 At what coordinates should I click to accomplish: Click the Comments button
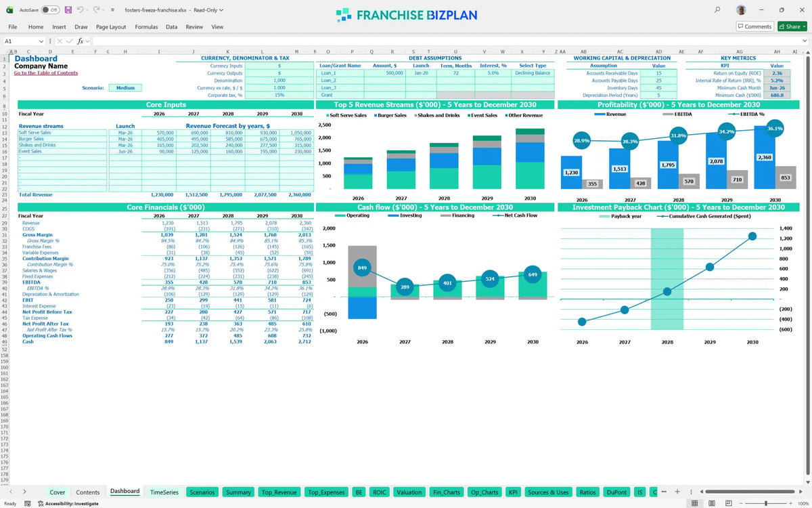click(754, 26)
